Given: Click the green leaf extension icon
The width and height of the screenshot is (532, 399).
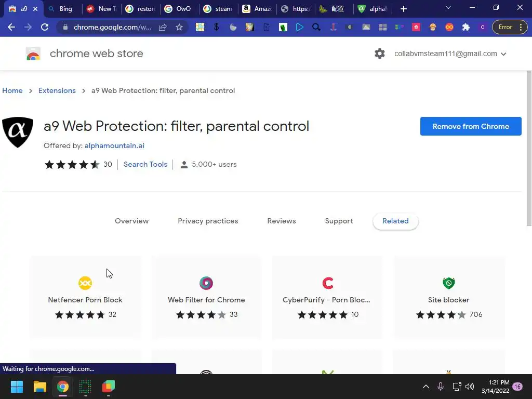Looking at the screenshot, I should (283, 27).
